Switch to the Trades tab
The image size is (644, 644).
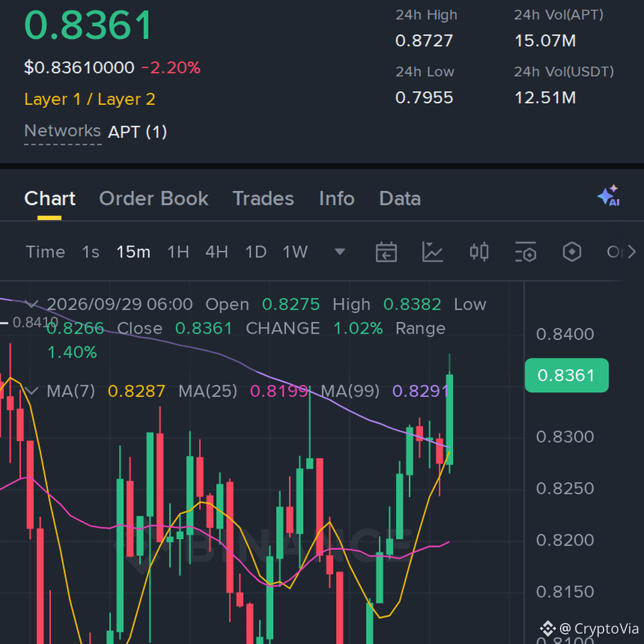[x=264, y=199]
